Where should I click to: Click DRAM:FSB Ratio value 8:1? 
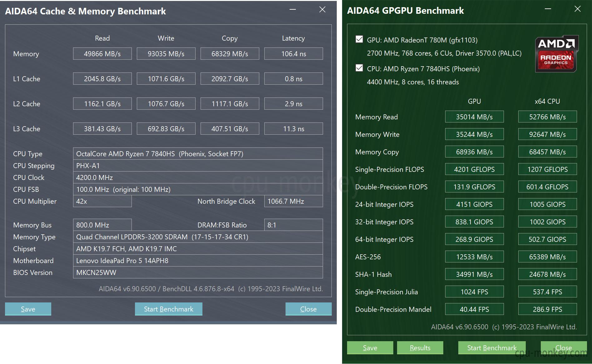[x=294, y=225]
